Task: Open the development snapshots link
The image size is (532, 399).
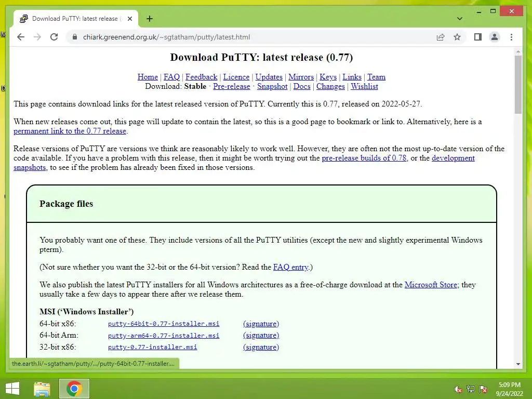Action: coord(453,158)
